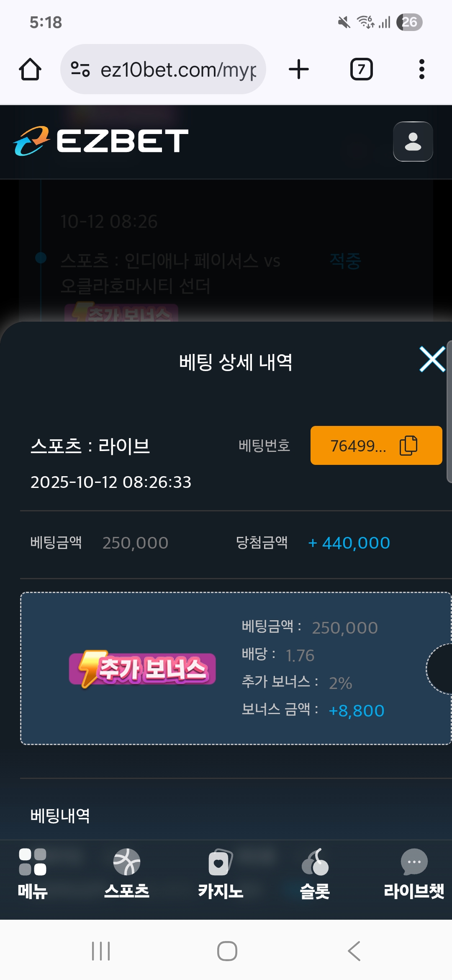
Task: Tap the Android recent apps button
Action: 101,951
